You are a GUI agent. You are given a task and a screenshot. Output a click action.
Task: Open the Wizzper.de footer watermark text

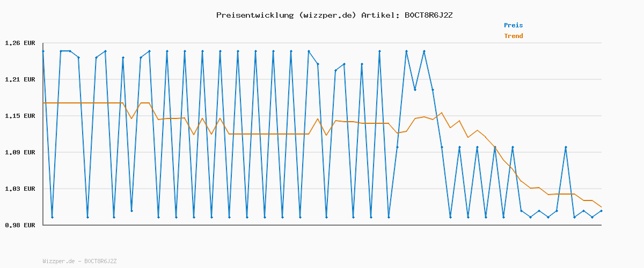[x=79, y=261]
